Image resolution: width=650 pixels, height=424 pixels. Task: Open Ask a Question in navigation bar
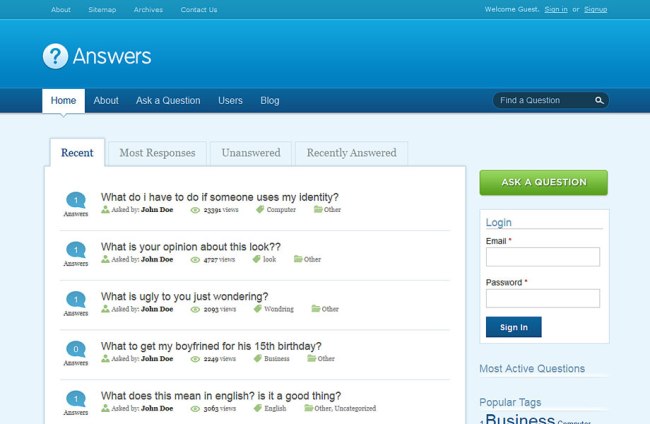pyautogui.click(x=168, y=101)
